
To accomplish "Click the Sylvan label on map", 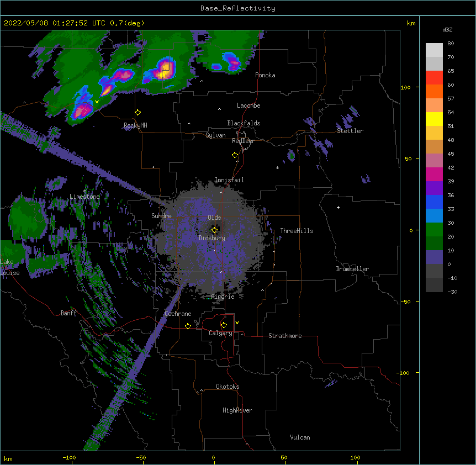I will point(215,135).
